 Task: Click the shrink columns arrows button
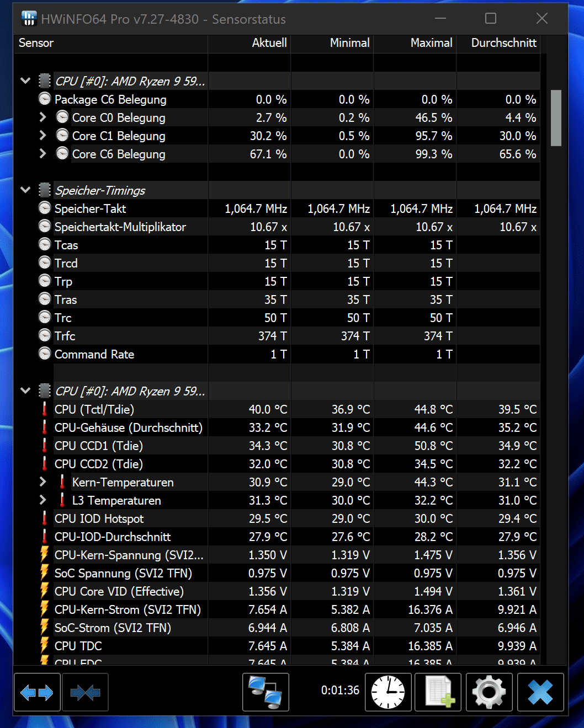(86, 692)
